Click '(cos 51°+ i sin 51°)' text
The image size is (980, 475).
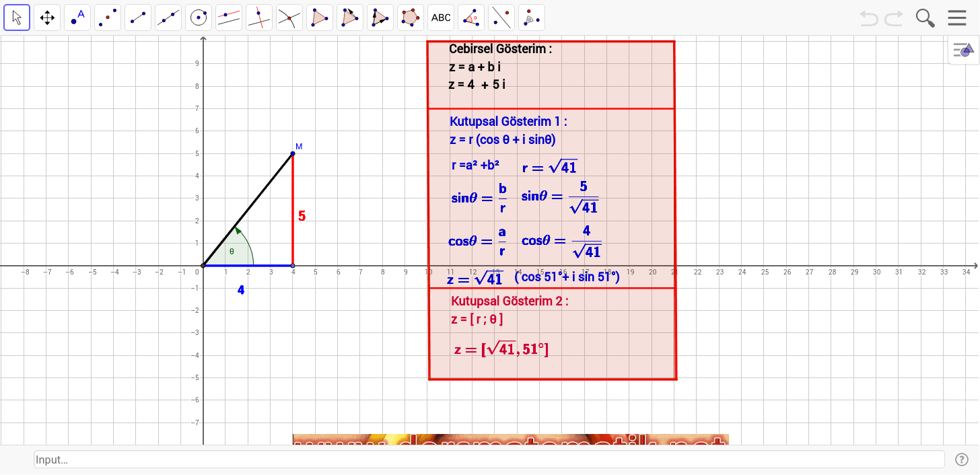pos(567,277)
